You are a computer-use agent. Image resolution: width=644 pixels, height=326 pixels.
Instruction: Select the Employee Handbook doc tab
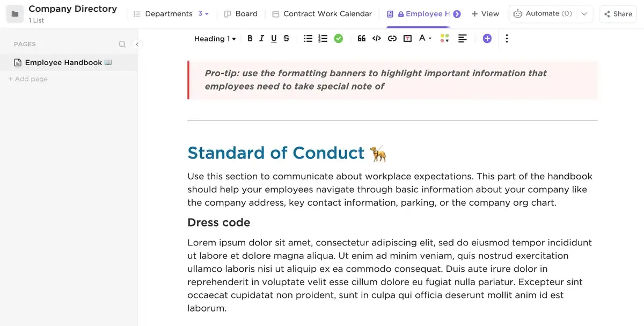tap(419, 14)
